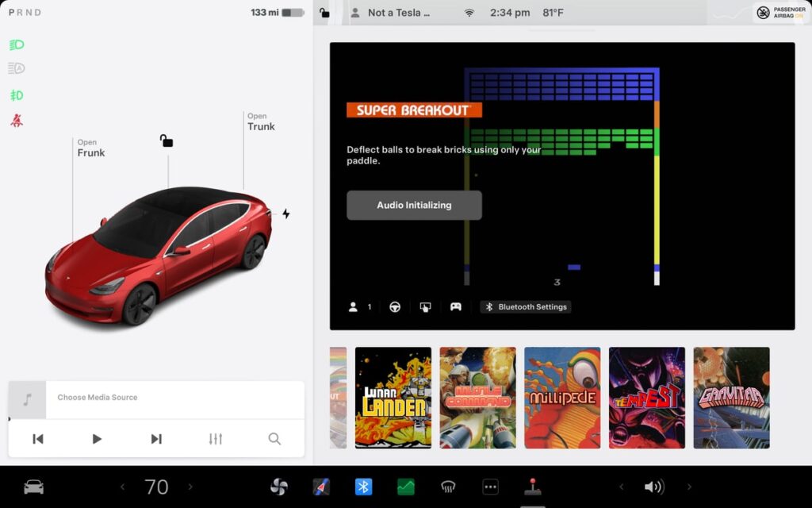
Task: Select the gamepad controller option
Action: point(456,307)
